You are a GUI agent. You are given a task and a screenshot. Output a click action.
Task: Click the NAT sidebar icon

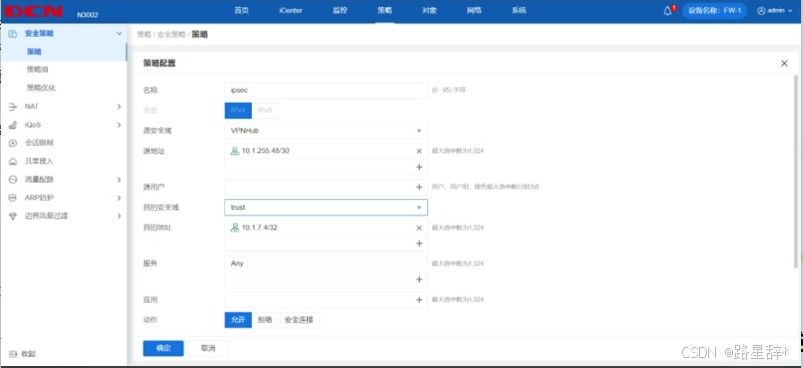coord(13,106)
